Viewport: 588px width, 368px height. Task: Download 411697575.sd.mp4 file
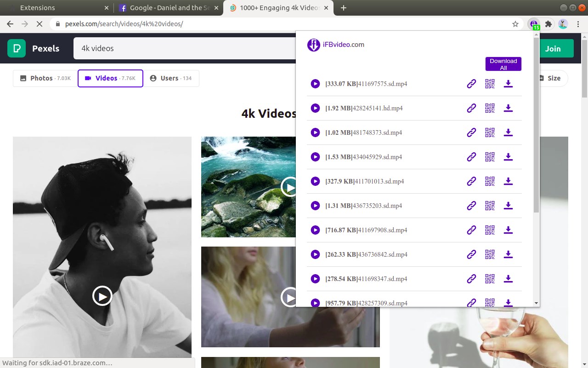point(508,84)
